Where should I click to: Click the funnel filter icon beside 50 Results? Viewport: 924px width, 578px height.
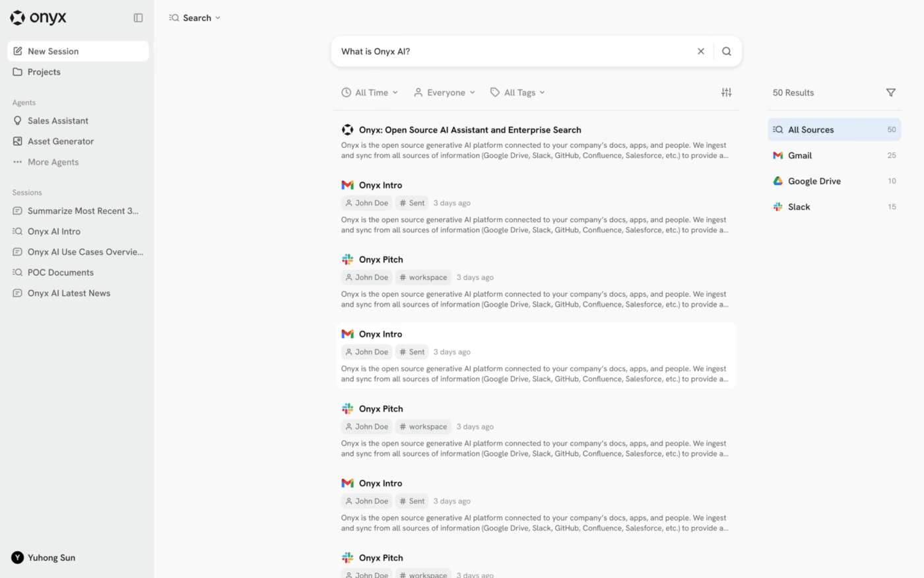tap(891, 92)
